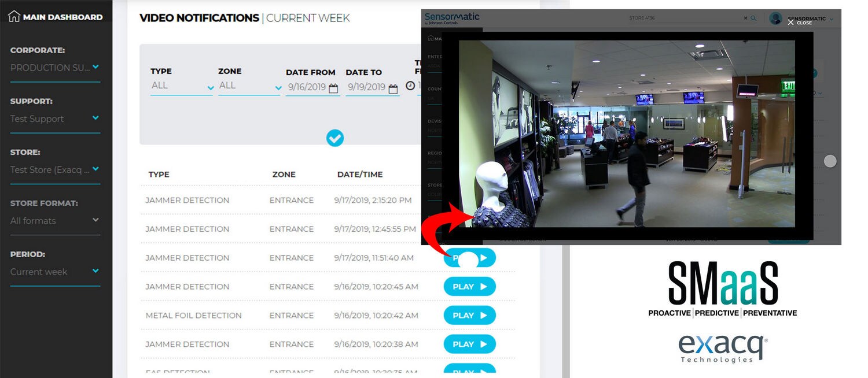Screen dimensions: 868x378
Task: Open the Date From calendar icon
Action: coord(333,88)
